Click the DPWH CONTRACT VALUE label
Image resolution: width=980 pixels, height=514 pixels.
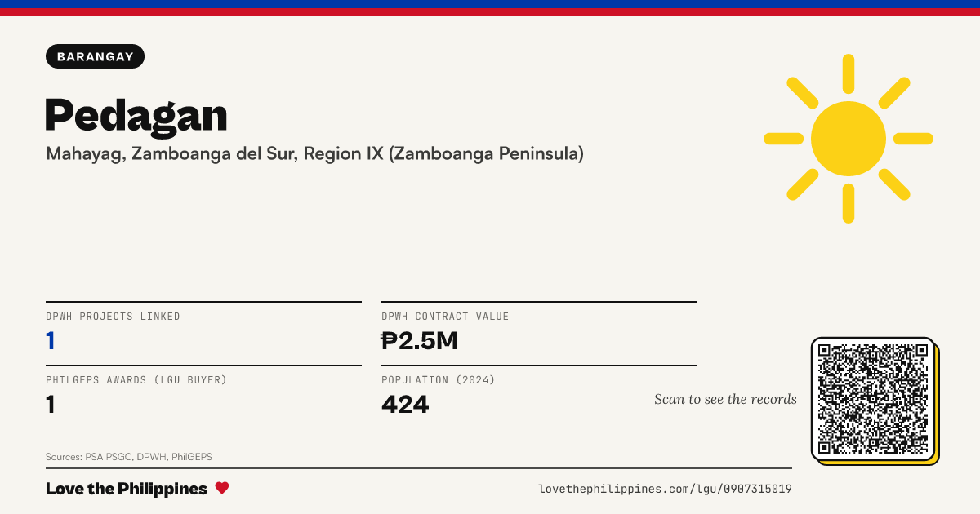(x=445, y=317)
